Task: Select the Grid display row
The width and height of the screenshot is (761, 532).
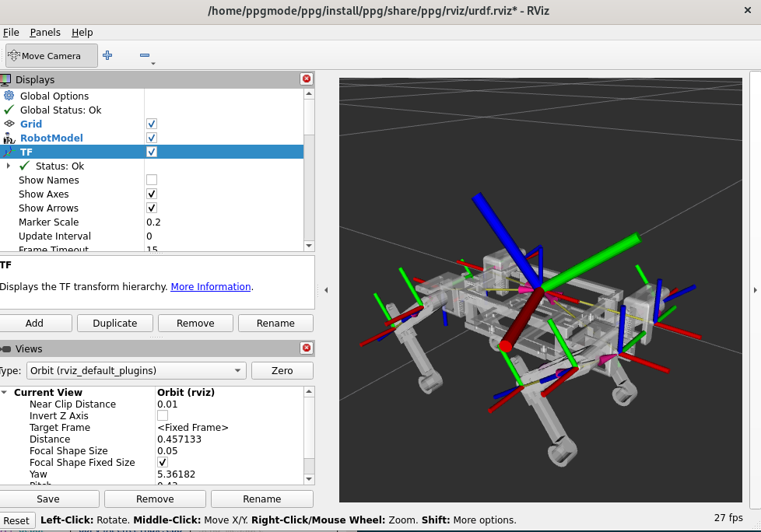Action: click(152, 124)
